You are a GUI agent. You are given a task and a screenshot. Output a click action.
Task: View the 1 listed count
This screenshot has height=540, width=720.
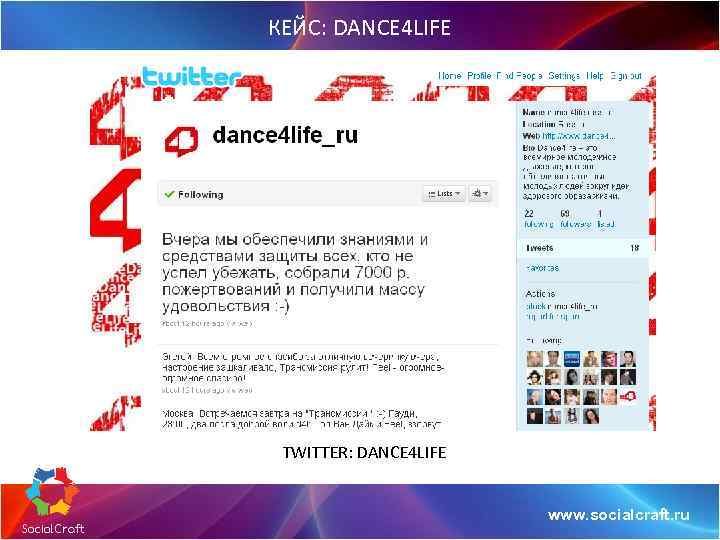[x=605, y=219]
